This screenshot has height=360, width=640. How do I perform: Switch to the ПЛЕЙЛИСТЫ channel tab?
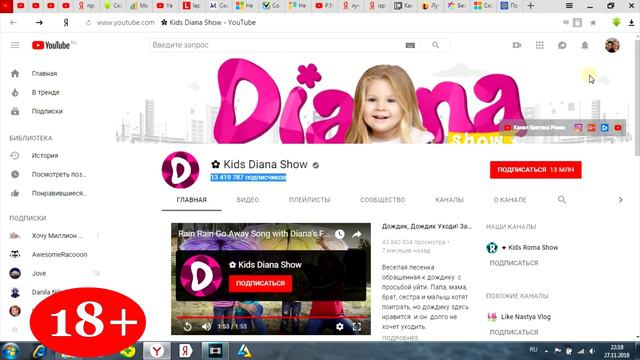pos(309,200)
